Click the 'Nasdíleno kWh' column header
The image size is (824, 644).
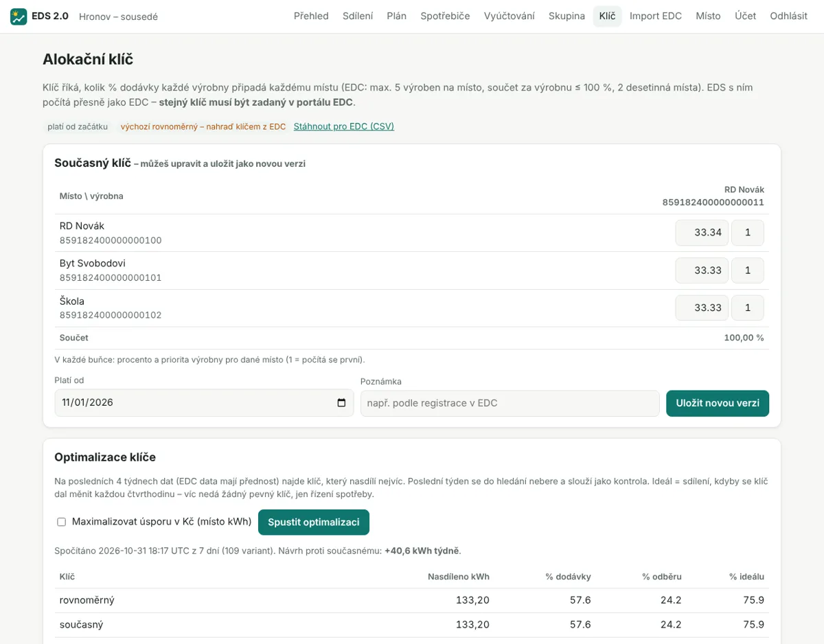click(459, 577)
